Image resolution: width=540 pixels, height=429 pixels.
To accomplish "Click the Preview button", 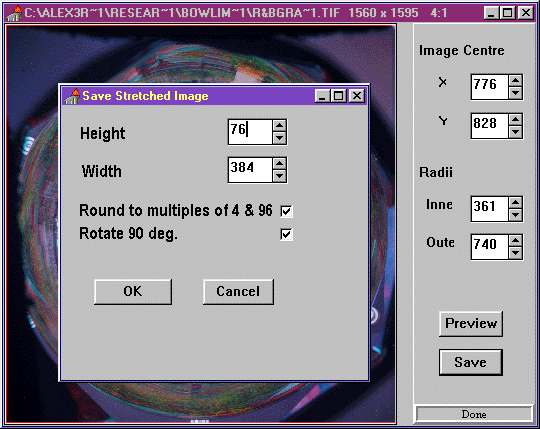I will pyautogui.click(x=471, y=324).
